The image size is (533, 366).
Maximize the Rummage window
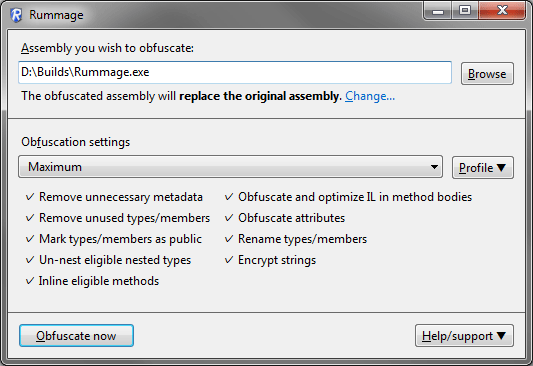point(465,11)
